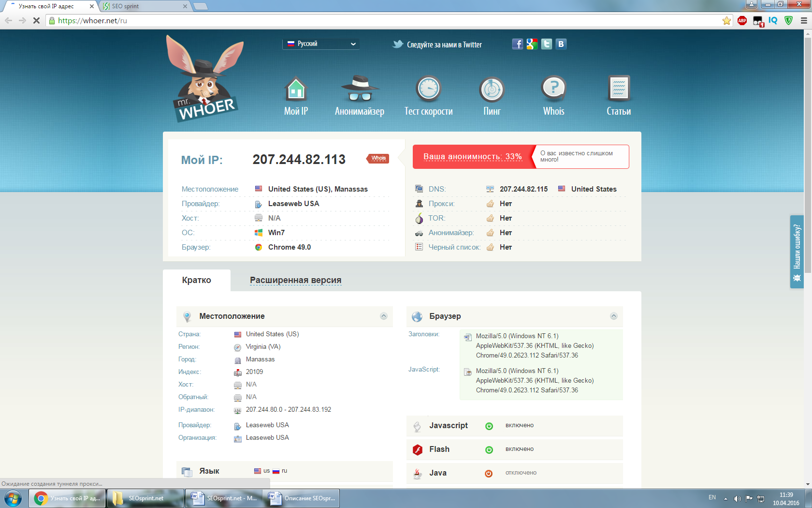The width and height of the screenshot is (812, 508).
Task: Follow the Следуйте за нами в Twitter link
Action: coord(437,45)
